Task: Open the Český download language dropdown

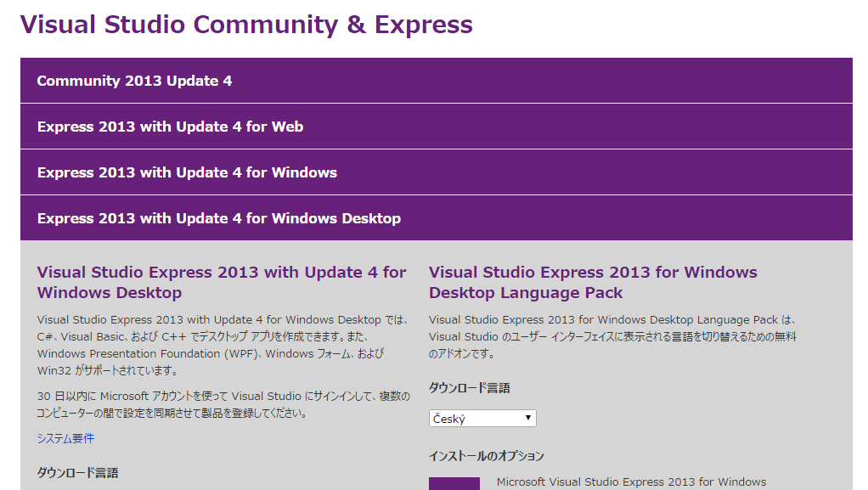Action: coord(482,419)
